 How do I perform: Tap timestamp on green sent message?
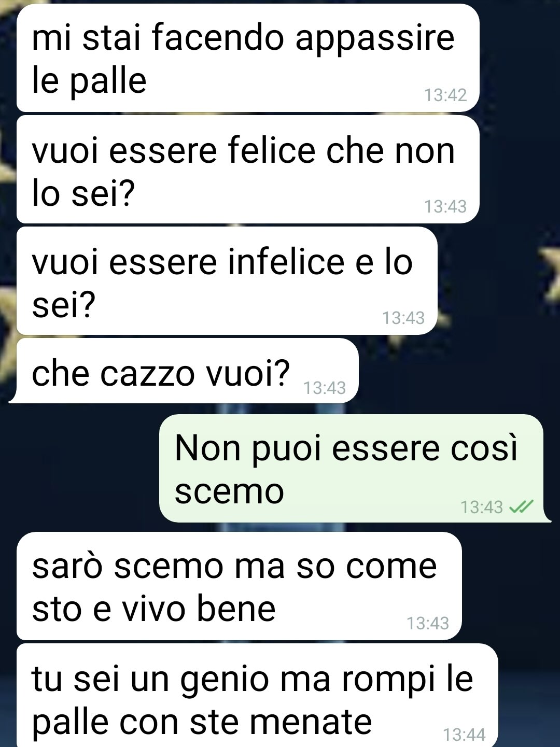point(482,506)
